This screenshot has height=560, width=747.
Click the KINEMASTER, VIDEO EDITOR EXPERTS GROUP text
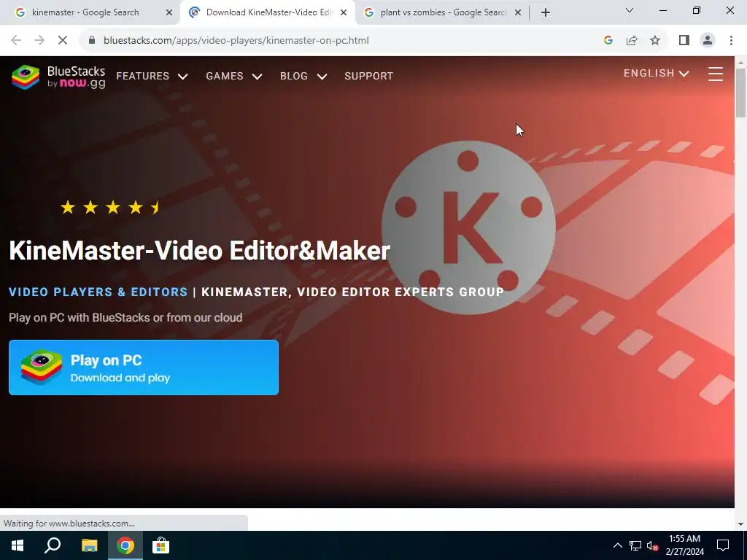pos(352,292)
